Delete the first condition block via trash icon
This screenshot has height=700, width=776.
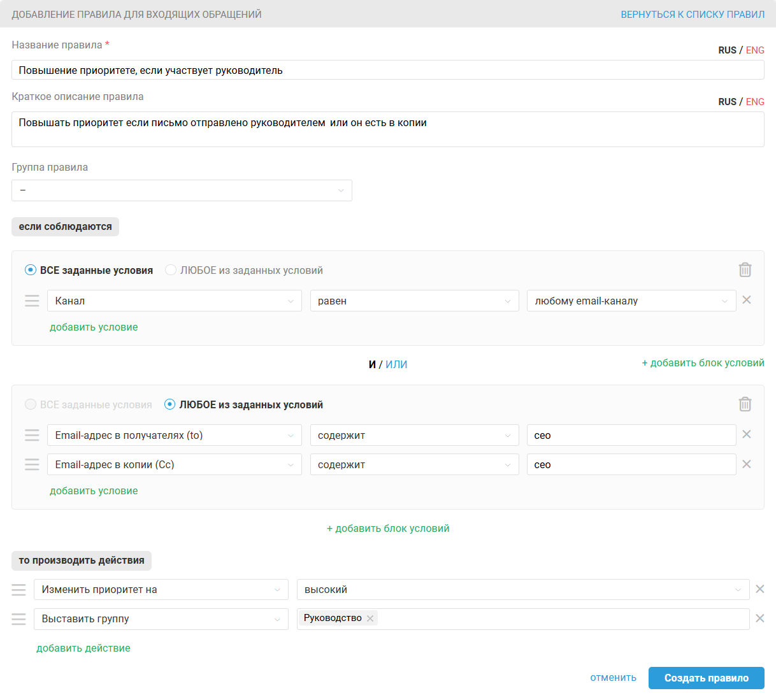745,270
